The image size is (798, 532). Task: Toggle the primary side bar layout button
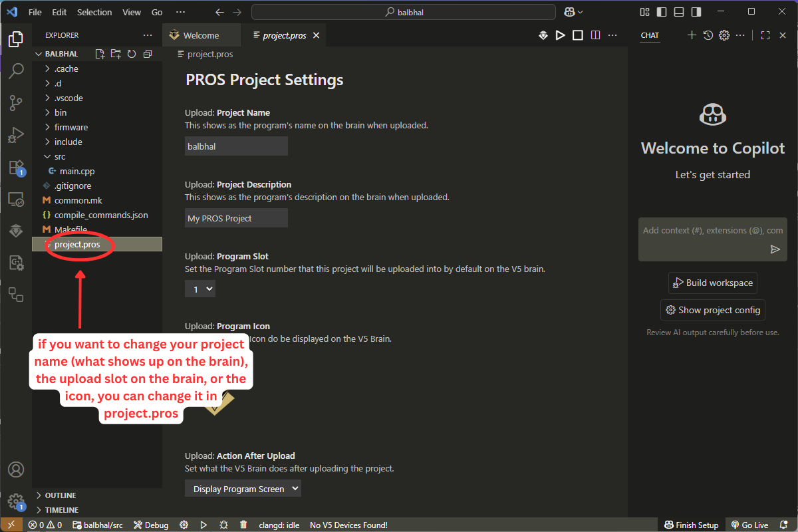pyautogui.click(x=662, y=12)
